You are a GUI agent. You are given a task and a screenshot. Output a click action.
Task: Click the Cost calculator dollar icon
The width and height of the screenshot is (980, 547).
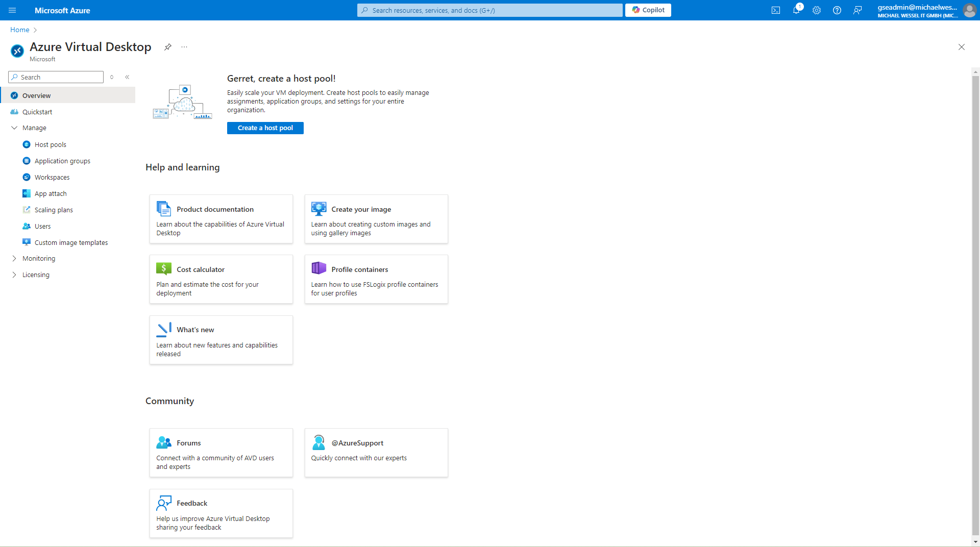164,269
